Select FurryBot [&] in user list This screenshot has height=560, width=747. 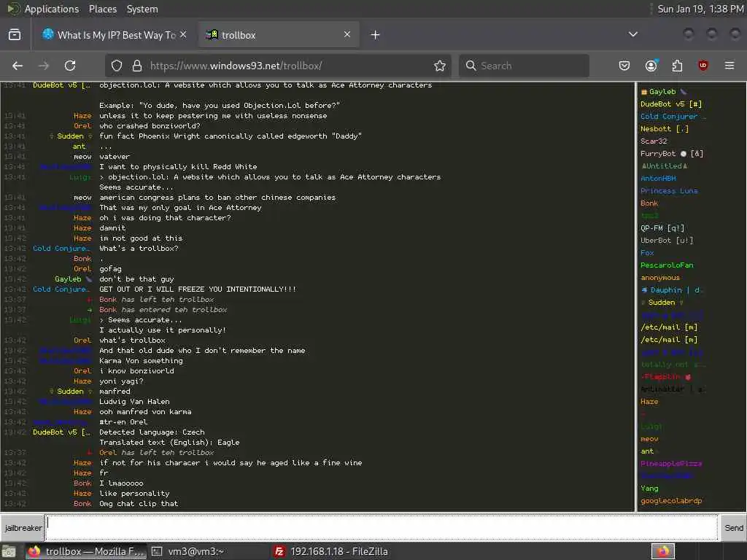pyautogui.click(x=672, y=153)
